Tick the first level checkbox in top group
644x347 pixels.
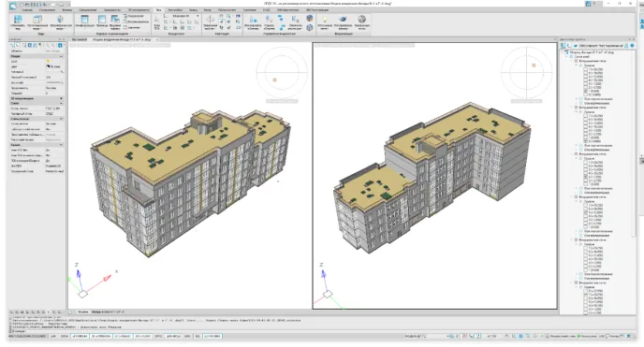pos(586,69)
